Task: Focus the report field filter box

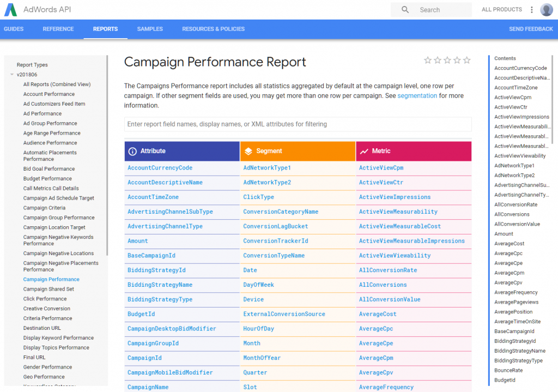Action: [298, 124]
